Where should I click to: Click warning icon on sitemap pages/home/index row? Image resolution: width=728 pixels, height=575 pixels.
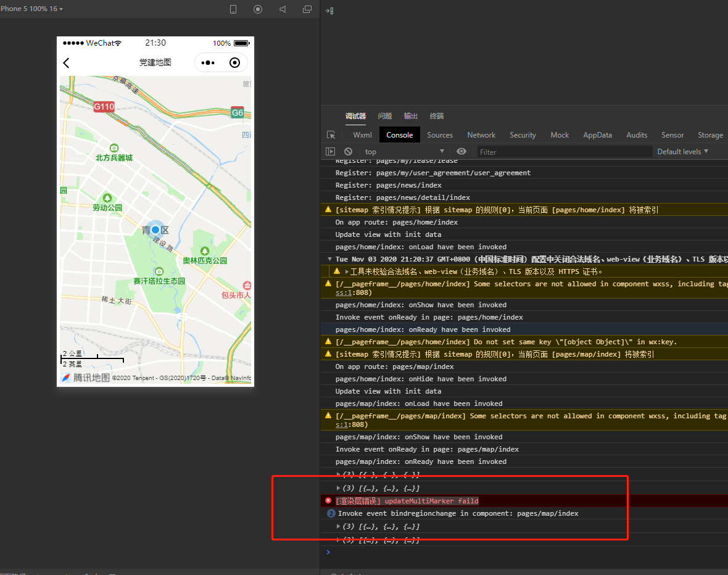[328, 210]
